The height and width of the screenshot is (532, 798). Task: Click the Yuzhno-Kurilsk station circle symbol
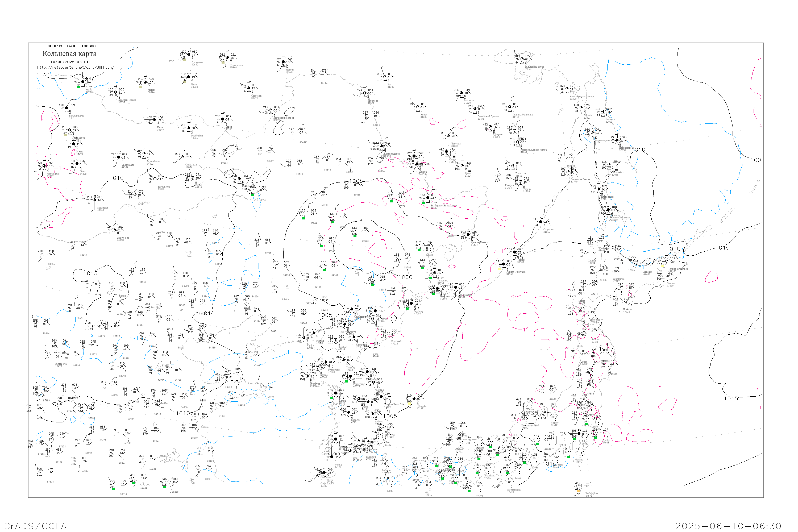click(667, 261)
